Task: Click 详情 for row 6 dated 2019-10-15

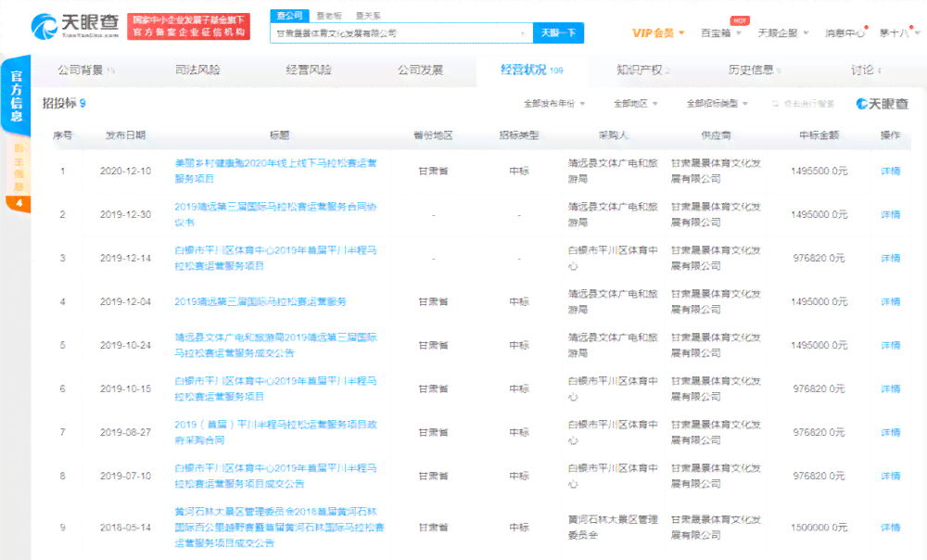Action: point(890,388)
